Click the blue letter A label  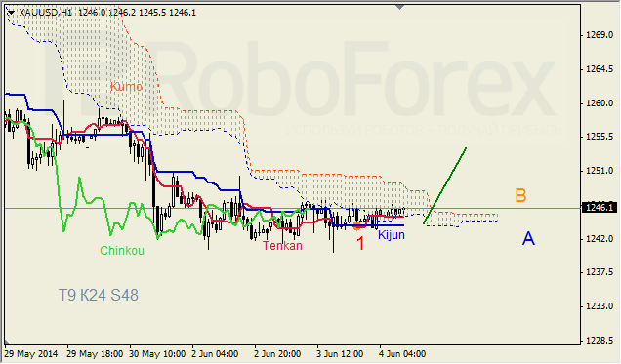coord(528,238)
